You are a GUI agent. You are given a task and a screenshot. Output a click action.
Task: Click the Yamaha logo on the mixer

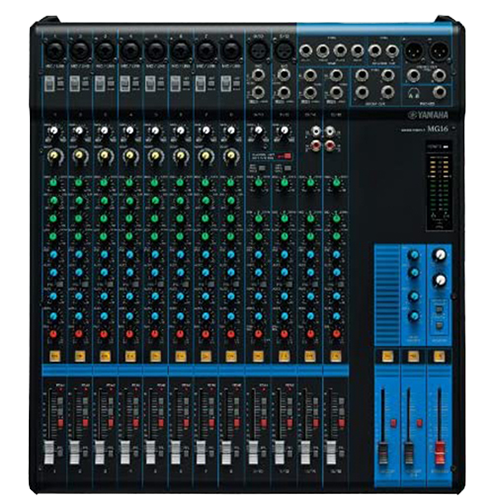coord(428,115)
